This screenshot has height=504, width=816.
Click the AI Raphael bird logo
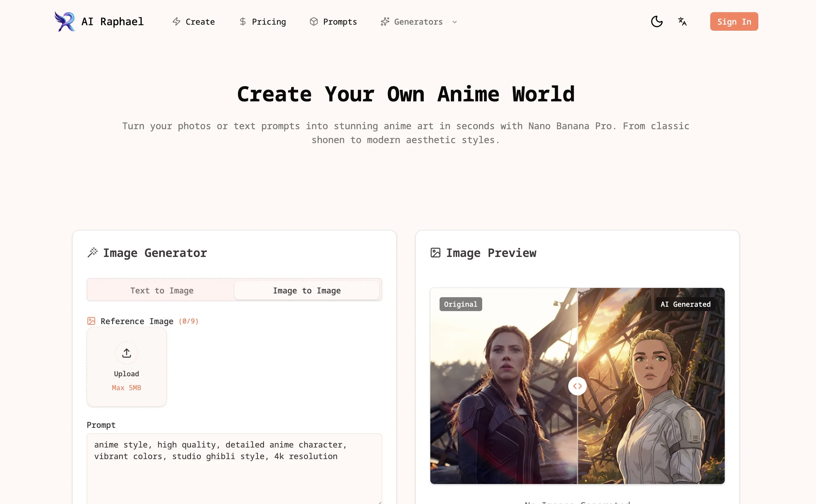[65, 22]
